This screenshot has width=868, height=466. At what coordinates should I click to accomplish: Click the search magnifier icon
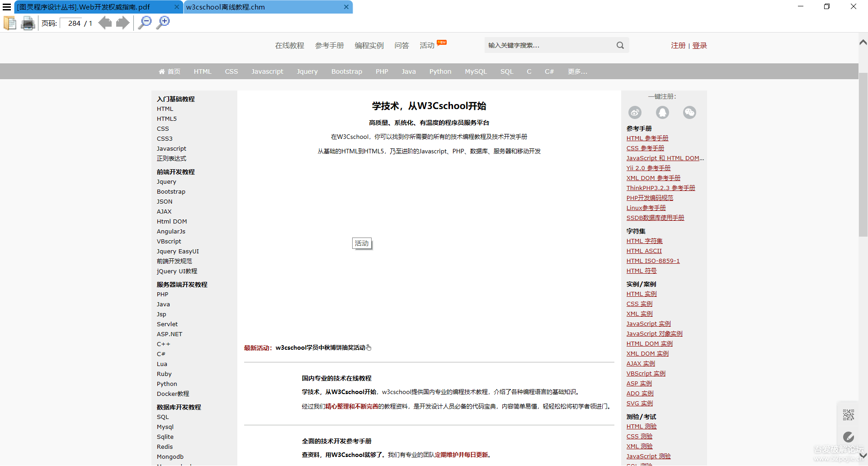coord(620,45)
